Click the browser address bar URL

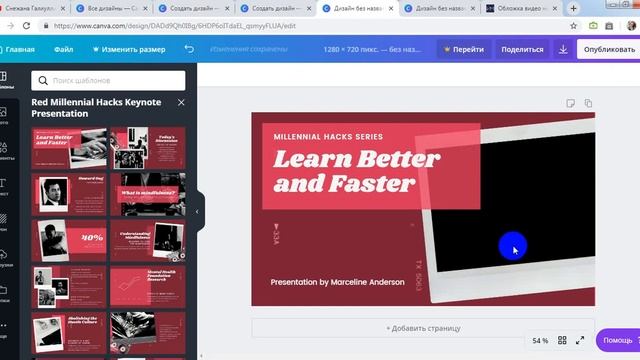(175, 26)
